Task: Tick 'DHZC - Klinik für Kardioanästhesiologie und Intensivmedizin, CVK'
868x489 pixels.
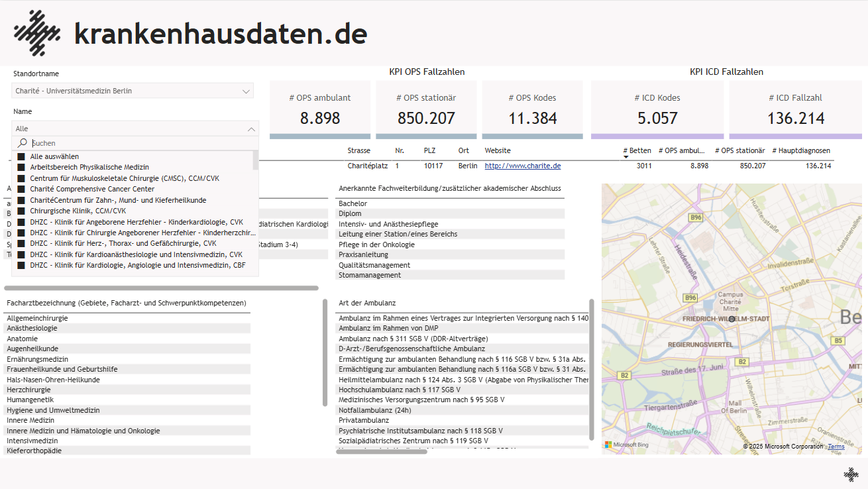Action: [x=21, y=254]
